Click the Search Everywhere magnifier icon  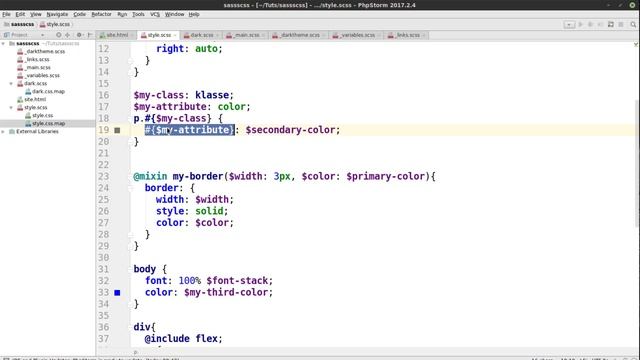pos(633,24)
